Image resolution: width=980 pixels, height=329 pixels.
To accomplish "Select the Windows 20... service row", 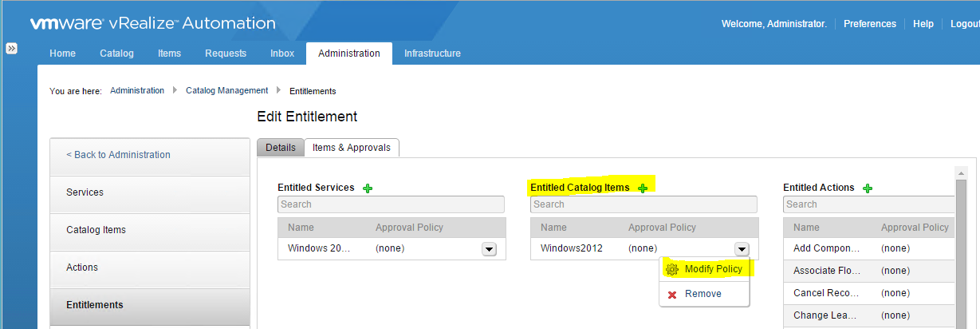I will (392, 248).
